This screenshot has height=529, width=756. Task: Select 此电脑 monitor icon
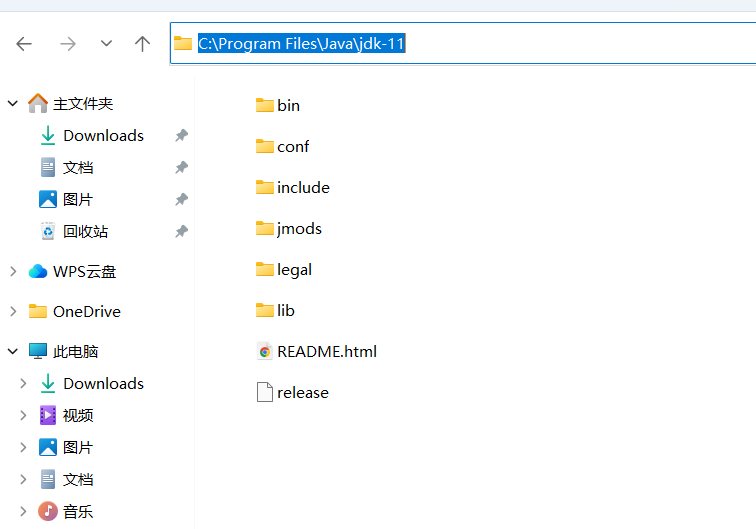click(38, 352)
